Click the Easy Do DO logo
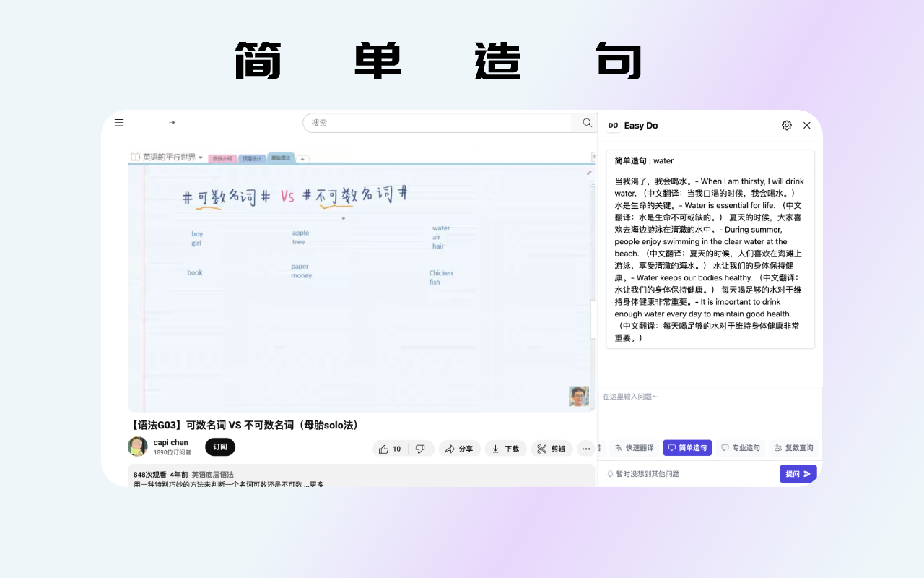The height and width of the screenshot is (578, 924). coord(613,125)
